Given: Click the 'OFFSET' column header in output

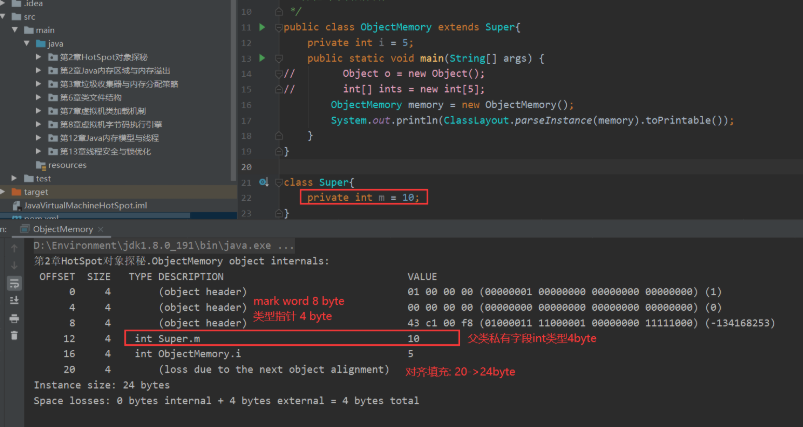Looking at the screenshot, I should click(57, 276).
